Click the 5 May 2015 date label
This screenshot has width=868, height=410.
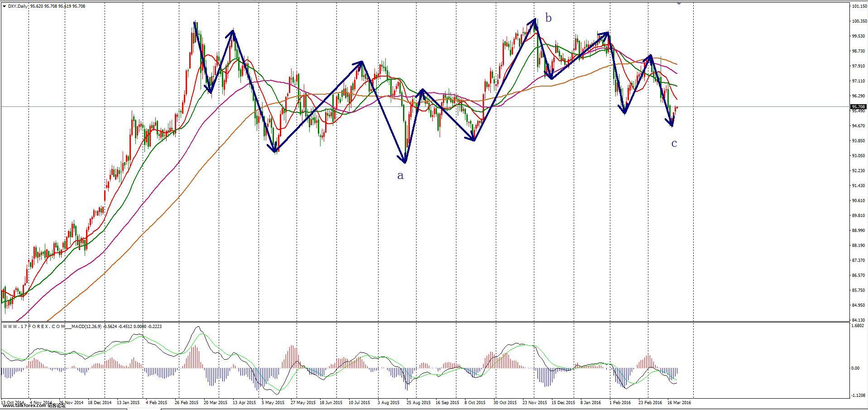(273, 402)
